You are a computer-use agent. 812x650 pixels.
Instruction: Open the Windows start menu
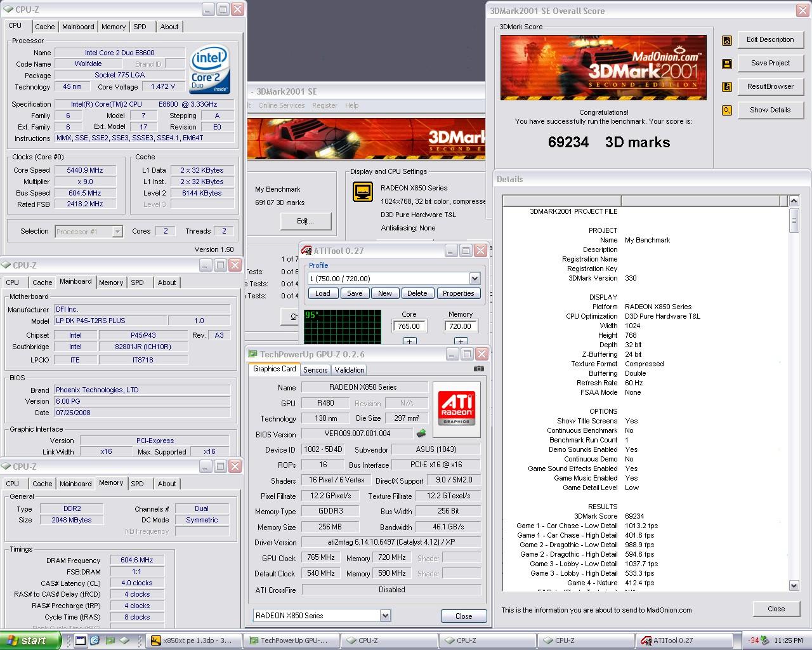pyautogui.click(x=30, y=640)
